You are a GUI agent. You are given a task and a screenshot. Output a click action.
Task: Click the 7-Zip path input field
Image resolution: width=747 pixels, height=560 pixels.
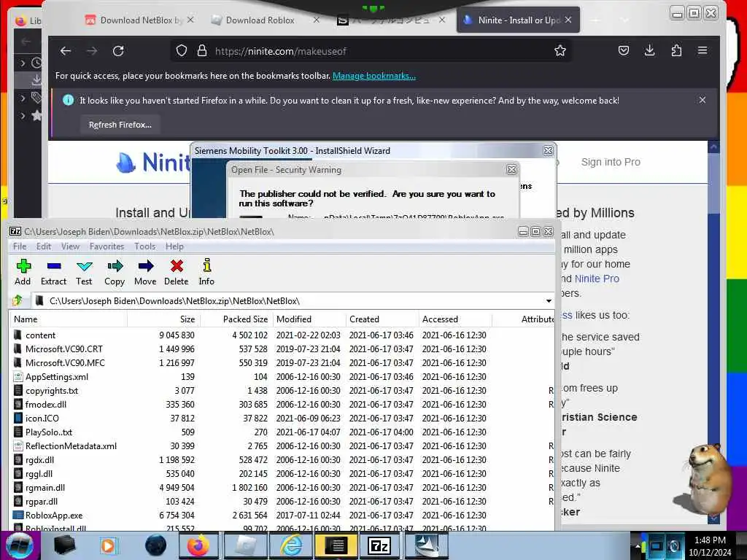293,301
